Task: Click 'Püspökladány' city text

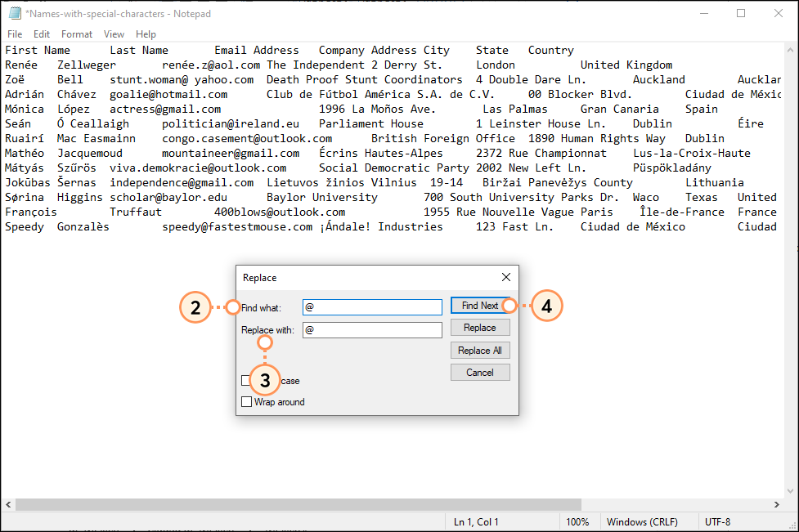Action: [672, 168]
